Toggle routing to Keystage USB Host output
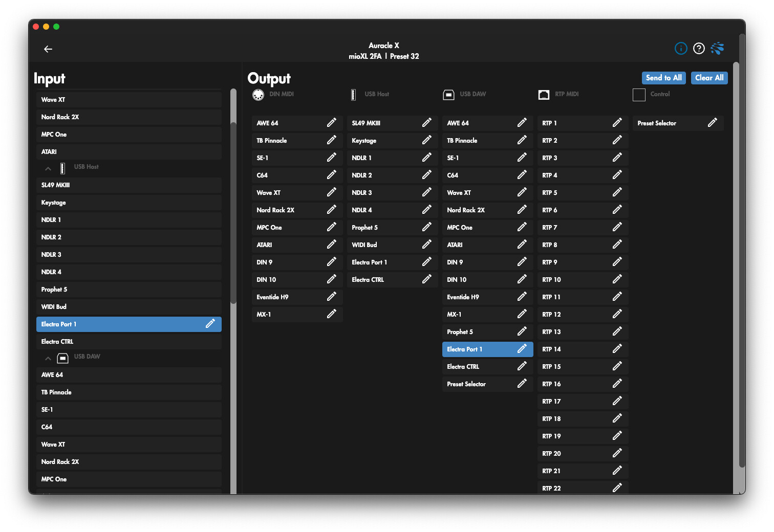Image resolution: width=774 pixels, height=532 pixels. [x=392, y=141]
